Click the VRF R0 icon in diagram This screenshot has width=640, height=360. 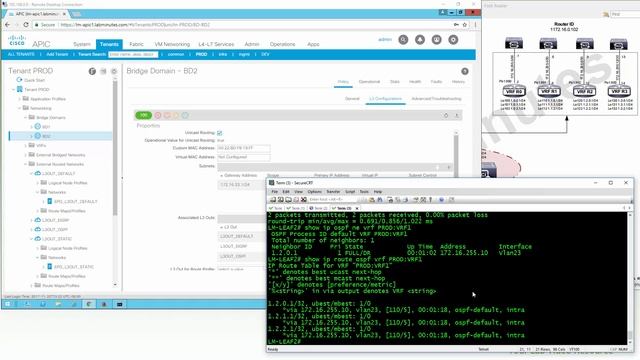pyautogui.click(x=513, y=91)
